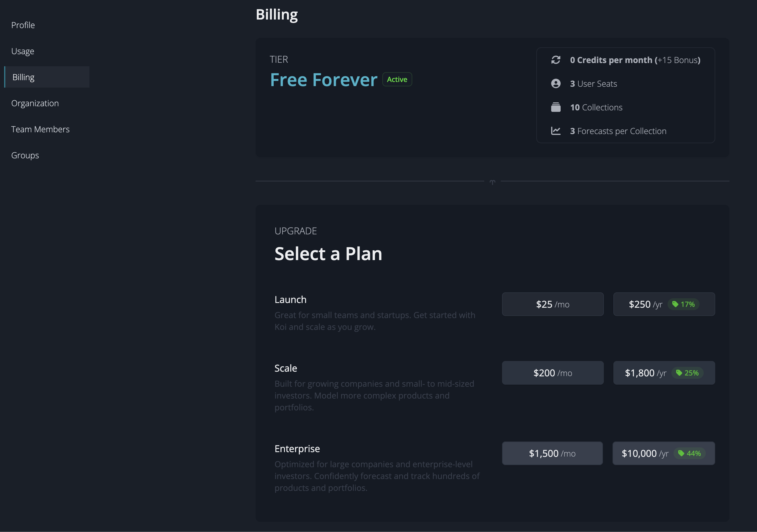Open Organization settings
Screen dimensions: 757x532
(x=35, y=103)
